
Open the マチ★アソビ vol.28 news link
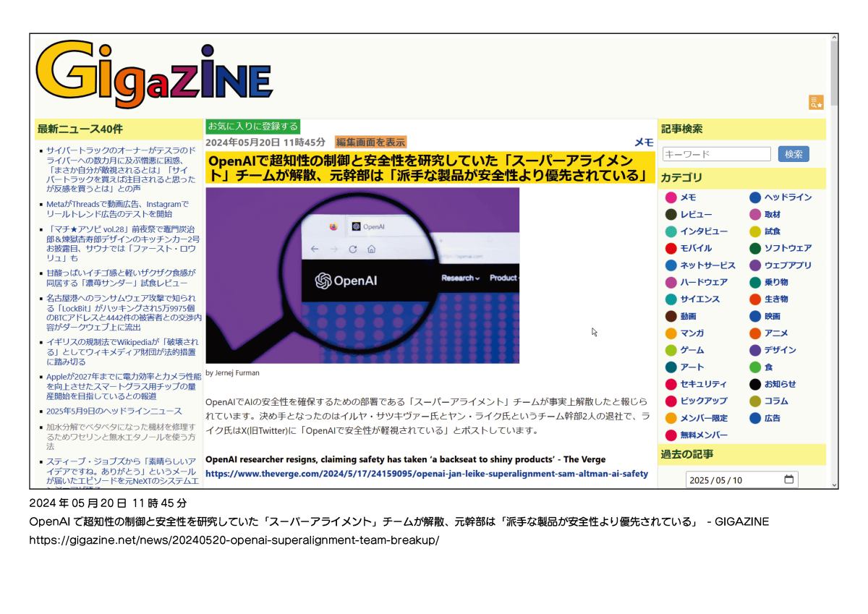(x=123, y=243)
